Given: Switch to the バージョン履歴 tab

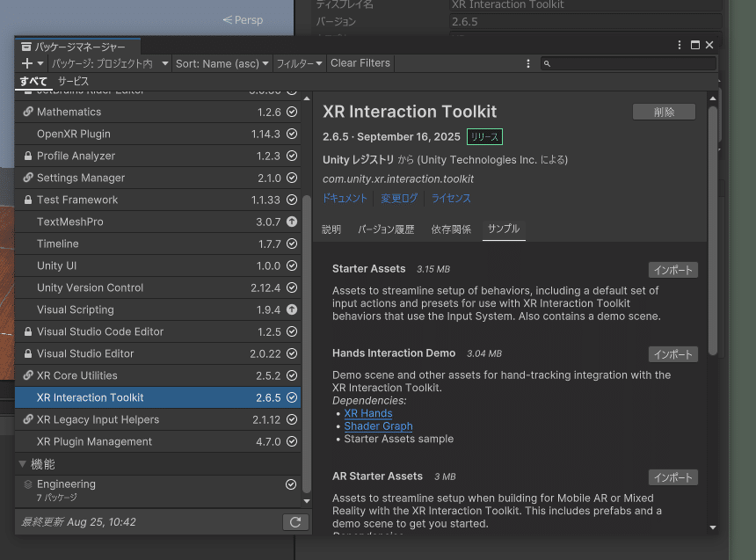Looking at the screenshot, I should (x=386, y=229).
